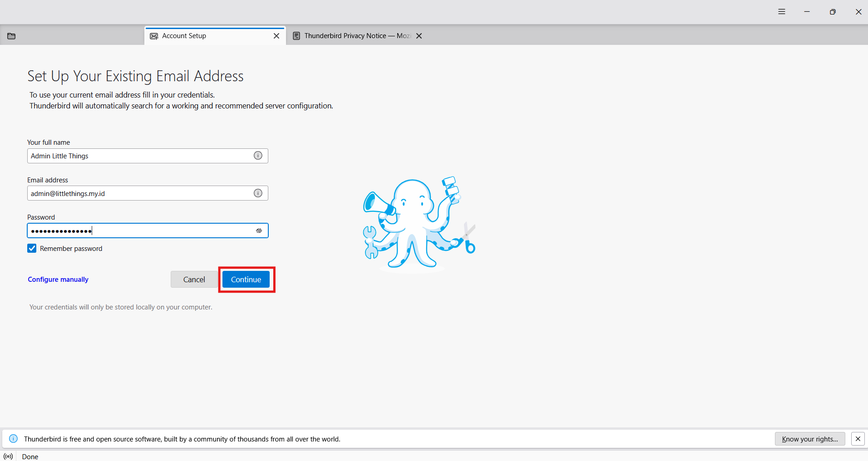Click the Account Setup tab mail icon
868x461 pixels.
pos(154,36)
